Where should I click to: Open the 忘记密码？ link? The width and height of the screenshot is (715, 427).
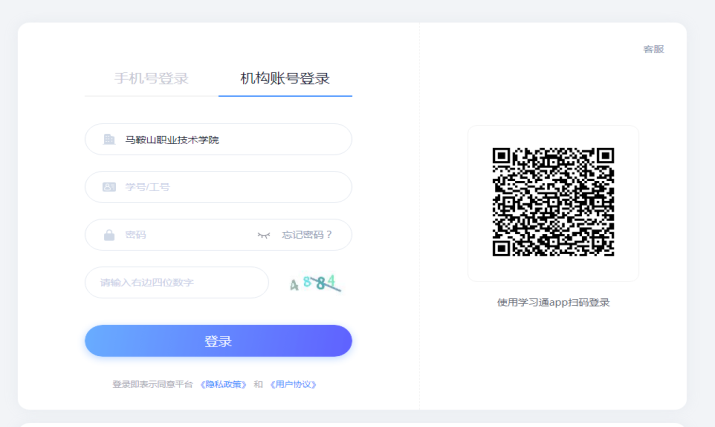307,235
